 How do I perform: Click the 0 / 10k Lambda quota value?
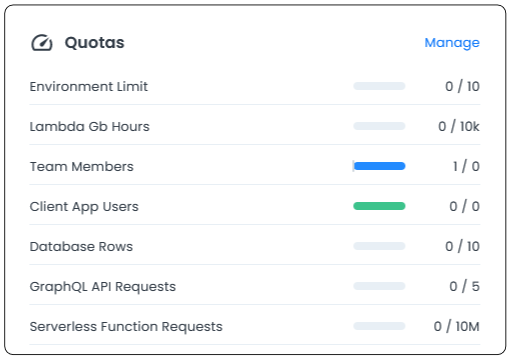click(x=459, y=126)
